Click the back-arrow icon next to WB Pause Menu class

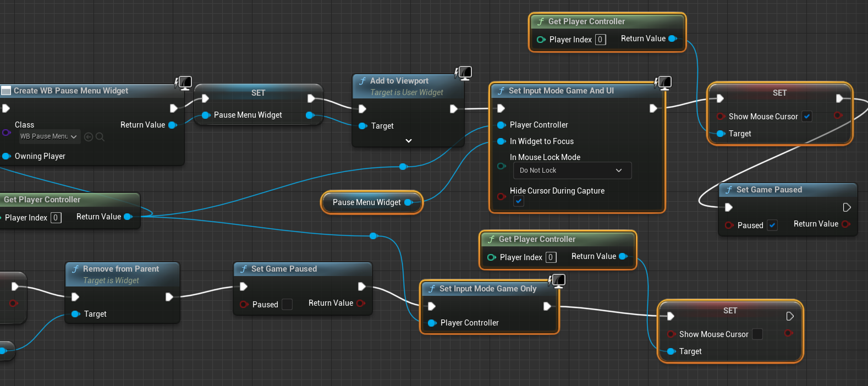pyautogui.click(x=89, y=137)
